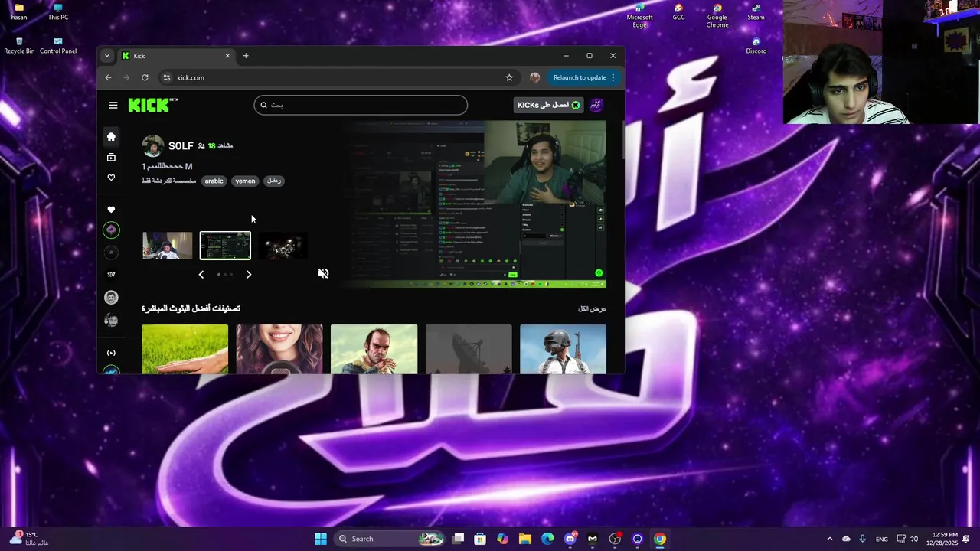Open the purple followed channel avatar
Image resolution: width=980 pixels, height=551 pixels.
tap(111, 230)
